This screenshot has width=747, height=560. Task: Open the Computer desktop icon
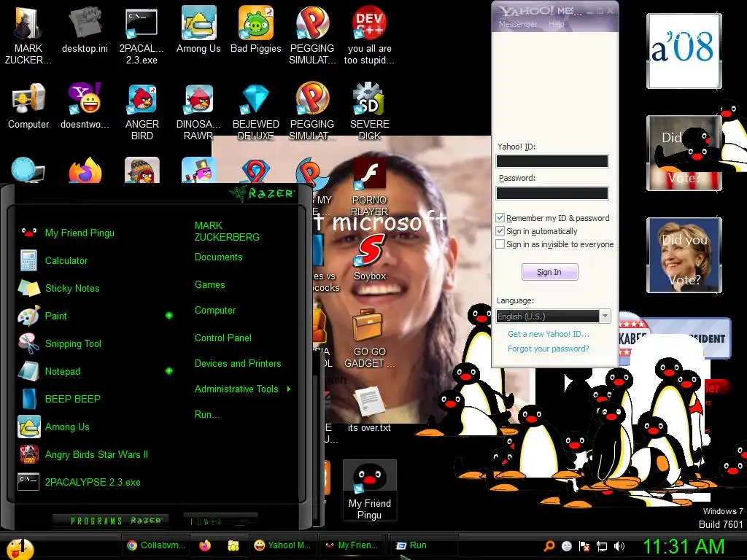(28, 106)
